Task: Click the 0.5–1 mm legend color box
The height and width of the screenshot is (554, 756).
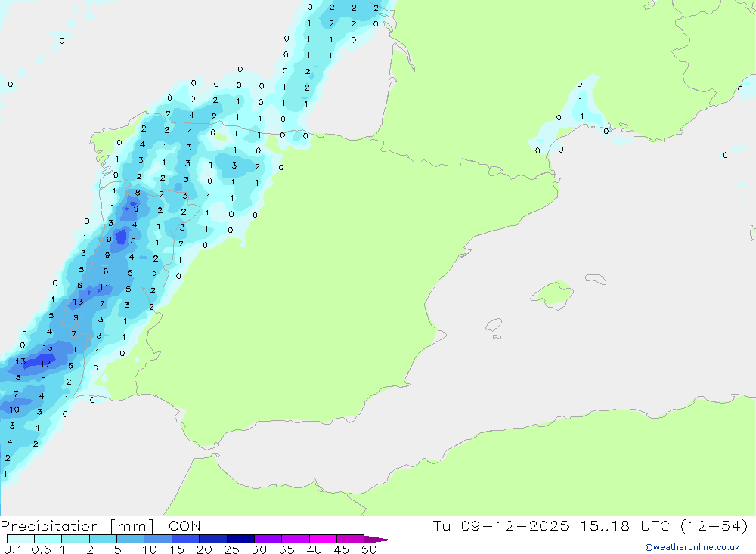Action: [48, 539]
